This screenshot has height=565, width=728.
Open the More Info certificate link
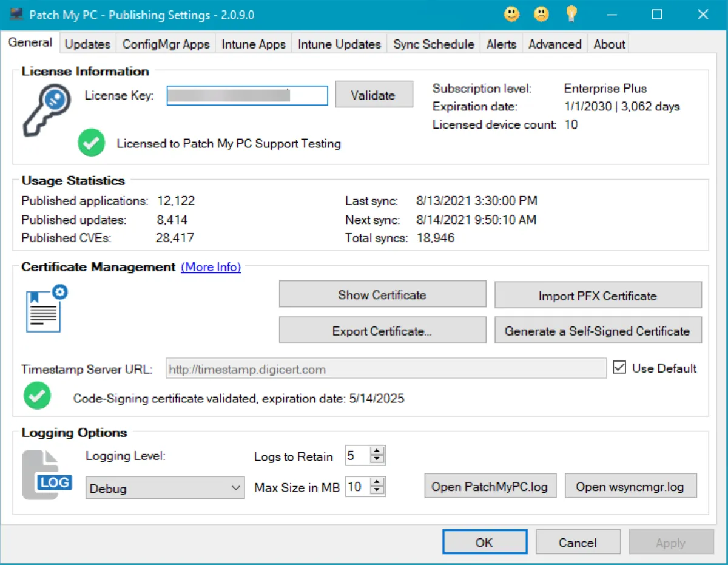coord(211,267)
